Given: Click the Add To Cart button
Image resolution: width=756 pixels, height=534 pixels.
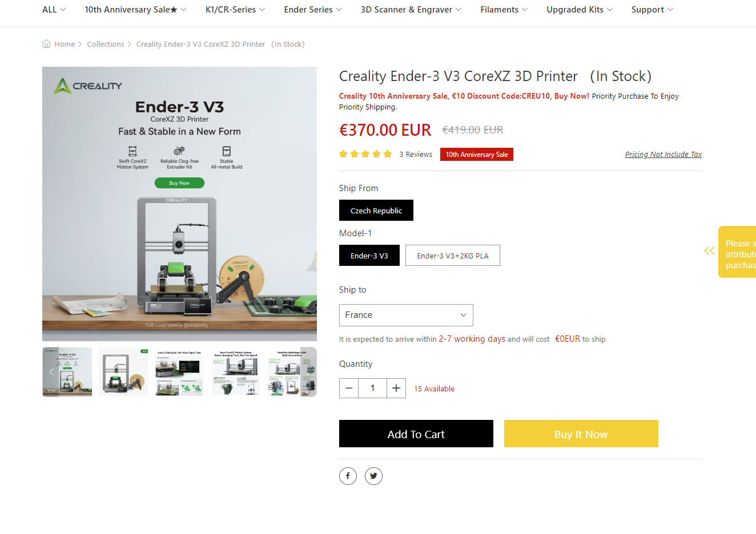Looking at the screenshot, I should tap(416, 434).
